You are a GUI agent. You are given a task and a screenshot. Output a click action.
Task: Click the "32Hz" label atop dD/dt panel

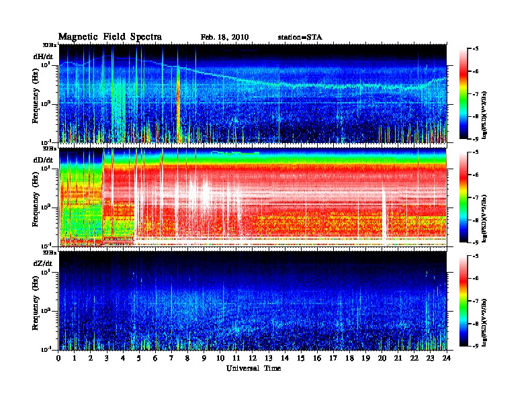[x=50, y=148]
